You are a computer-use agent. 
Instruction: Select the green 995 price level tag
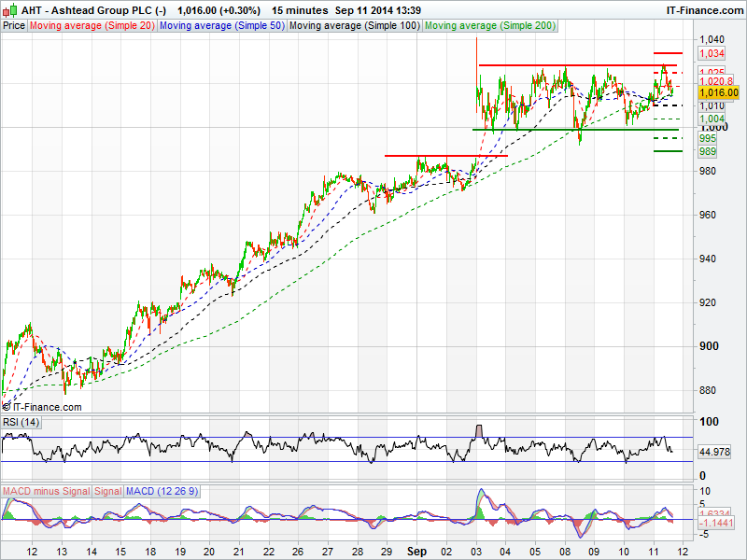708,137
